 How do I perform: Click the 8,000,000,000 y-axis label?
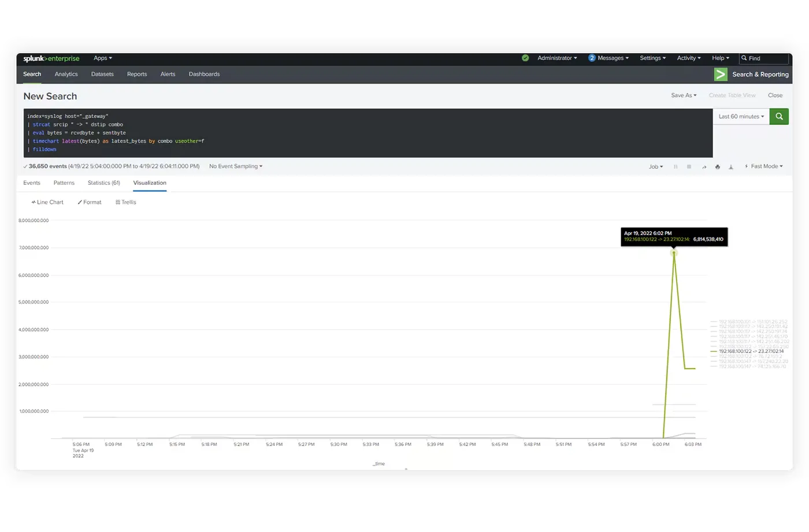click(34, 221)
